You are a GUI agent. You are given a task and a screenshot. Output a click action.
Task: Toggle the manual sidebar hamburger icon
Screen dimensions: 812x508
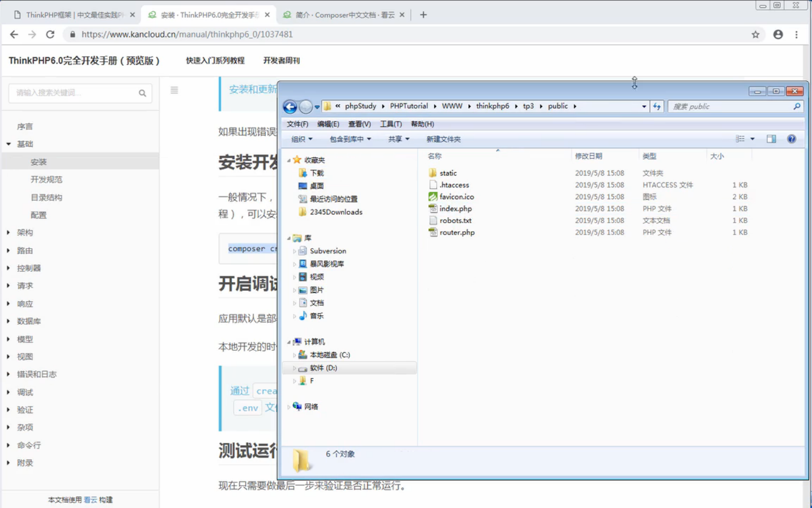(x=174, y=90)
